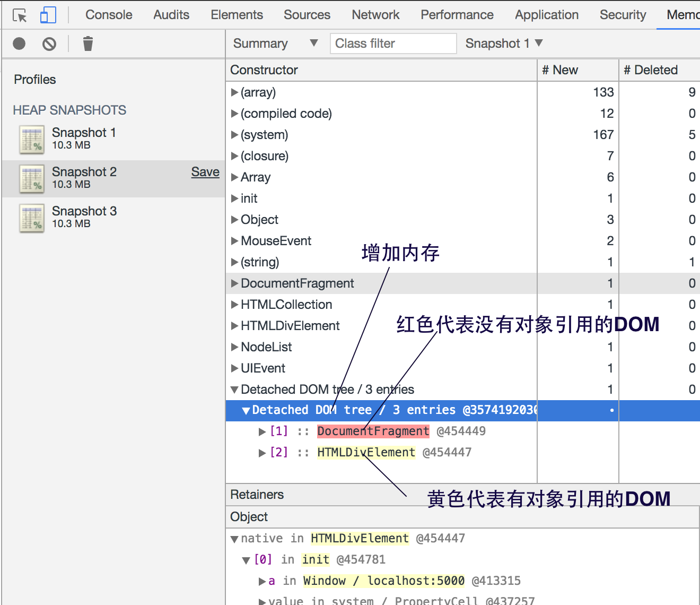Expand the HTMLDivElement constructor row
Screen dimensions: 700x605
[x=234, y=326]
